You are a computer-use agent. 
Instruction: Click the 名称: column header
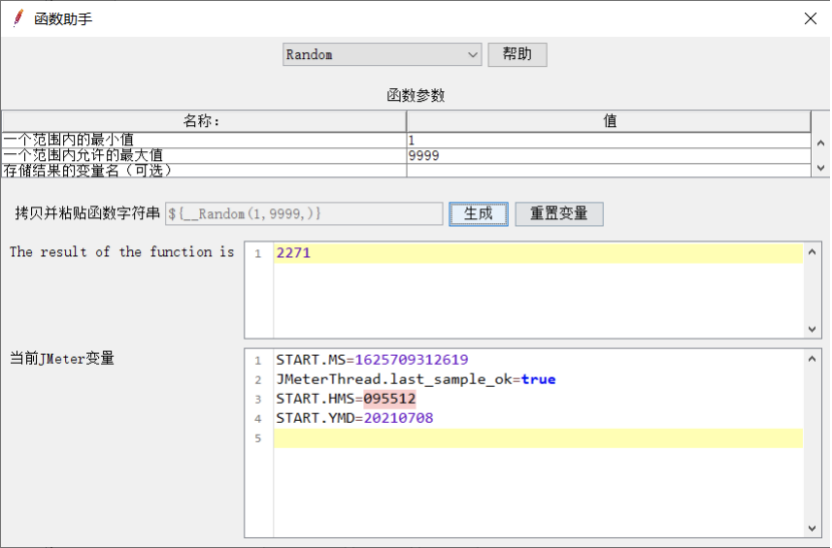point(204,121)
